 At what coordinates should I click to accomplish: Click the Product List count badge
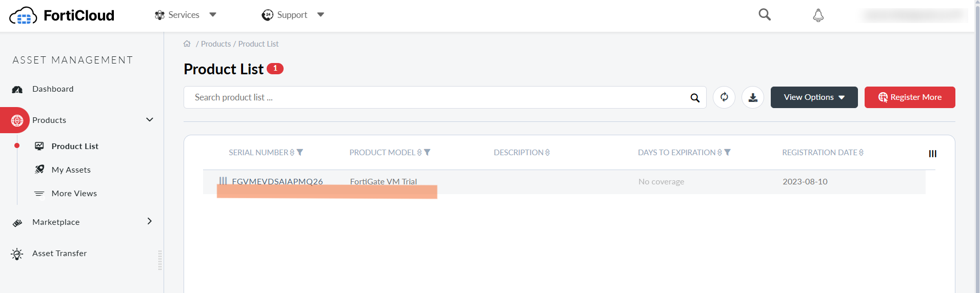(x=275, y=68)
